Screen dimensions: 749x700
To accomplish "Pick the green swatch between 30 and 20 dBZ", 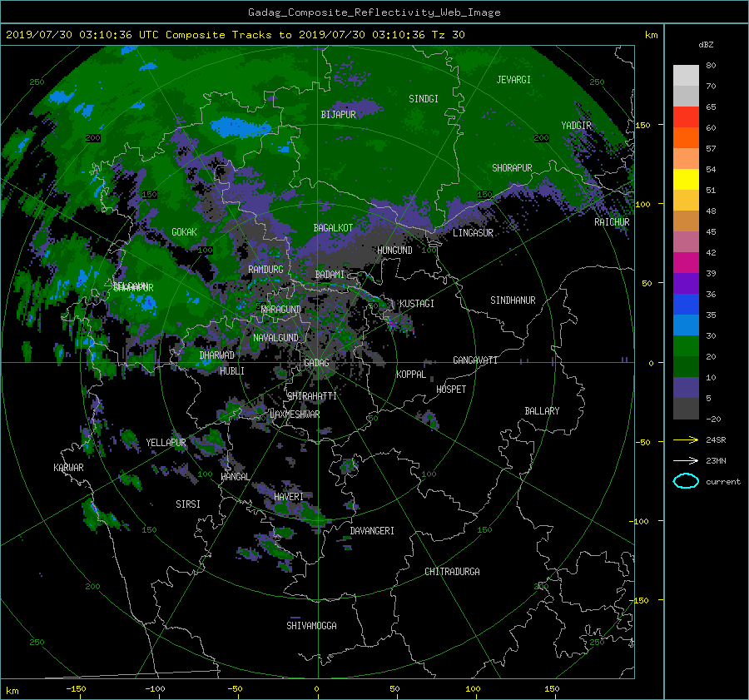I will (686, 346).
